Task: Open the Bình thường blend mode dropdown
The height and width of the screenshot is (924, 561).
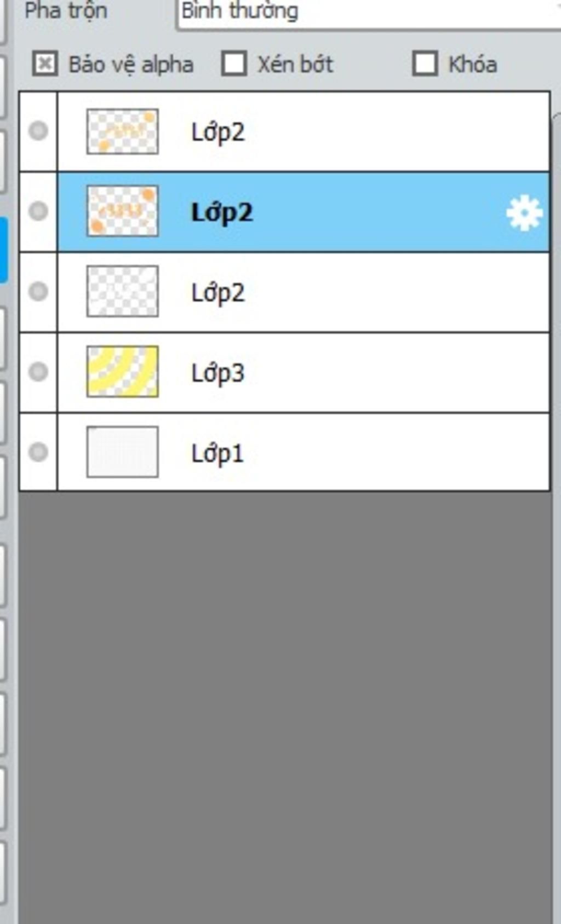Action: click(x=368, y=12)
